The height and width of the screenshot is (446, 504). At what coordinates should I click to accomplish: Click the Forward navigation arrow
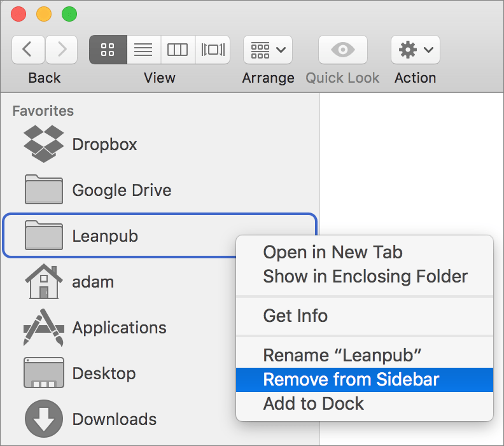[x=62, y=50]
